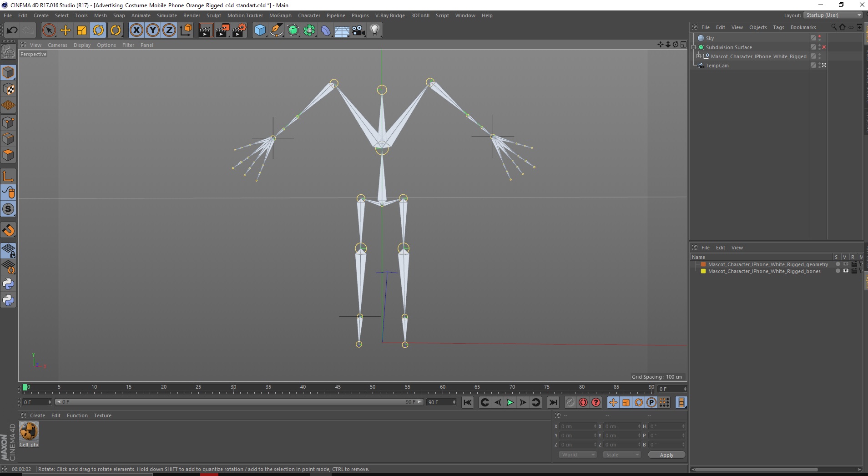
Task: Toggle Autokeying button
Action: pos(583,402)
